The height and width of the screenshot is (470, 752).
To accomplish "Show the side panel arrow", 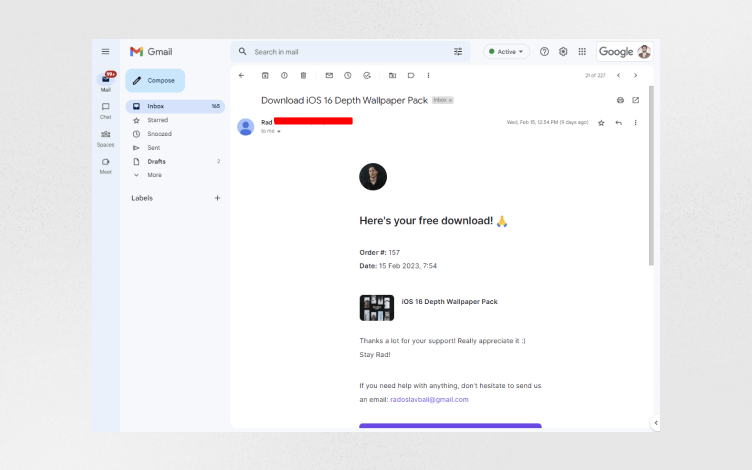I will (656, 423).
